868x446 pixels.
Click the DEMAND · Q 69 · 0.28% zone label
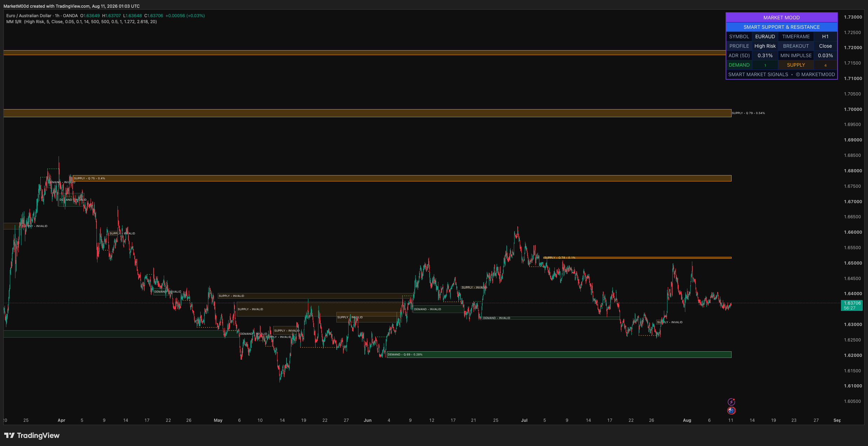pos(405,354)
